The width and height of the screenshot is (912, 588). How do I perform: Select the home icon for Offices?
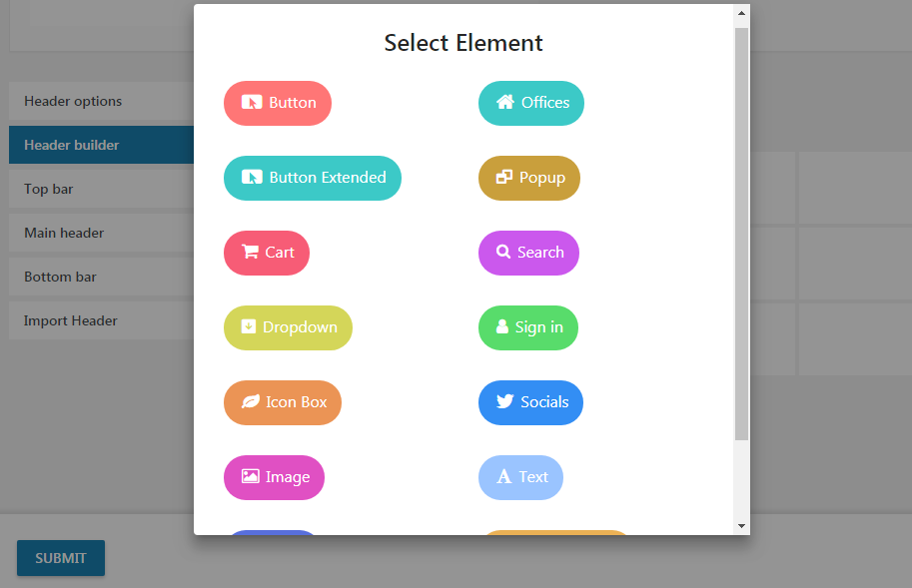point(505,102)
